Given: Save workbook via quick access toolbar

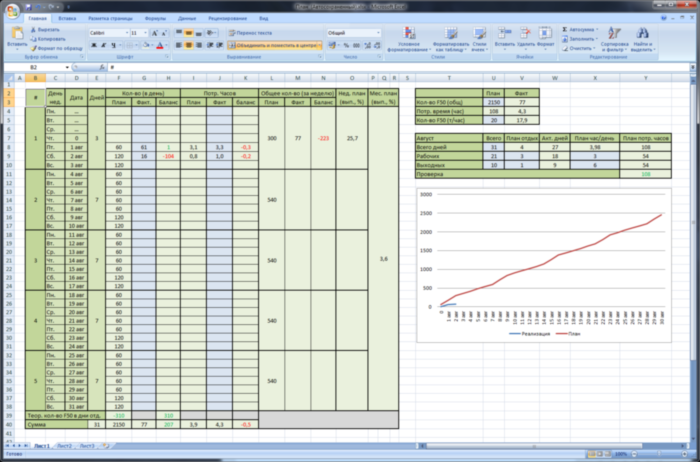Looking at the screenshot, I should [29, 7].
